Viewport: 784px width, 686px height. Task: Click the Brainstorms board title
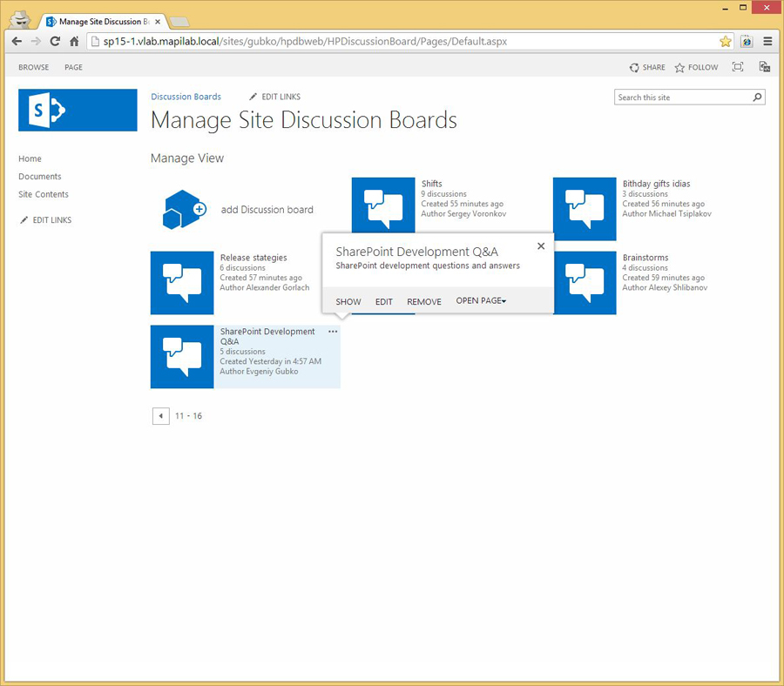(645, 258)
